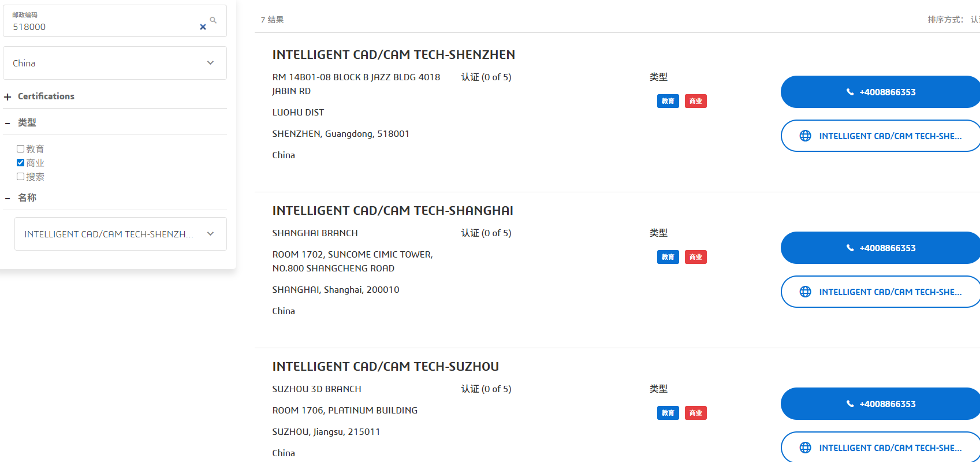
Task: Click the 排序方式 sort selector
Action: [x=954, y=20]
